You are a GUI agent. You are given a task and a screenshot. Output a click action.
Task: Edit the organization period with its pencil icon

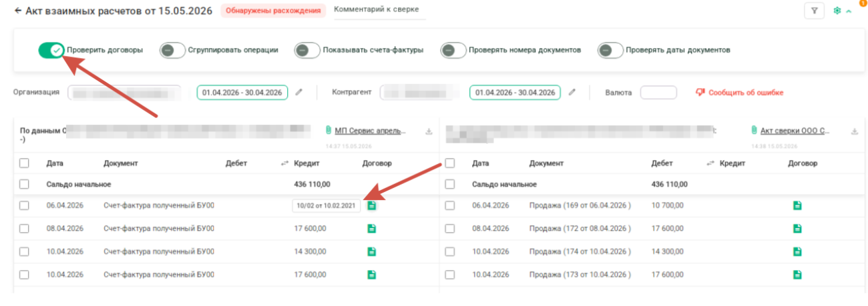click(x=298, y=93)
